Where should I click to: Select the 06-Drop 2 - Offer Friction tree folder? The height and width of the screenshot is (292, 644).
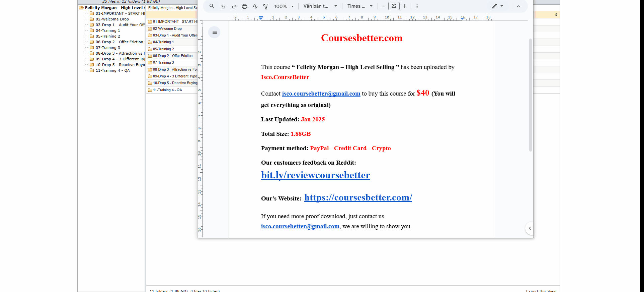click(x=119, y=42)
